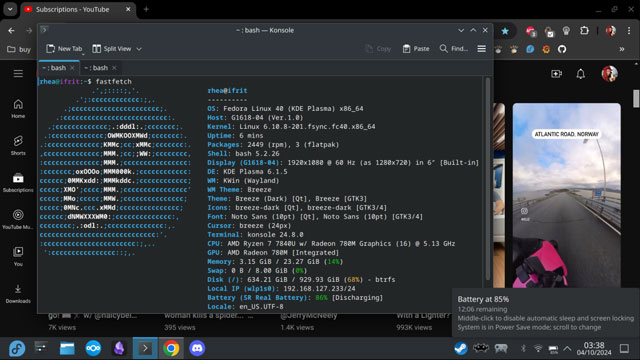The width and height of the screenshot is (640, 360).
Task: Open Downloads in YouTube sidebar
Action: coord(18,293)
